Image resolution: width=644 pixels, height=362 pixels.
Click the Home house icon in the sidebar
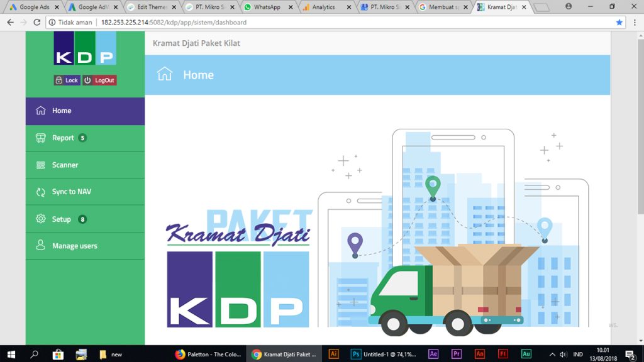click(41, 111)
